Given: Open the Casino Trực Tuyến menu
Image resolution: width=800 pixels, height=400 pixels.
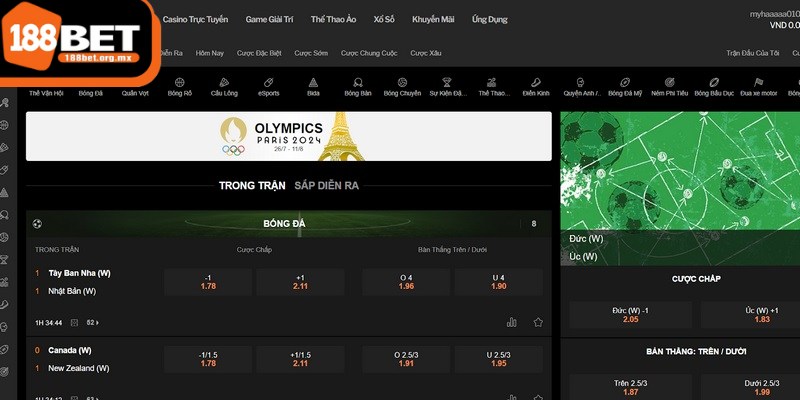Looking at the screenshot, I should 195,19.
